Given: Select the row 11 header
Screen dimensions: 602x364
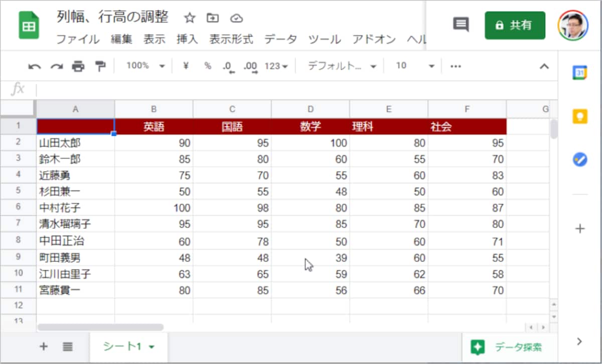Looking at the screenshot, I should (18, 290).
